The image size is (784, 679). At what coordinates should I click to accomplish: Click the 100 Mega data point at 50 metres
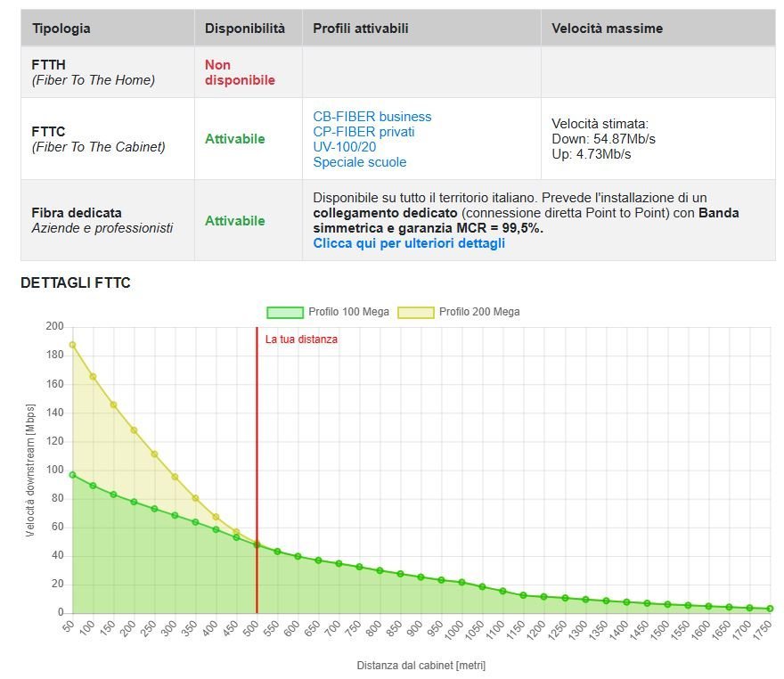point(72,475)
